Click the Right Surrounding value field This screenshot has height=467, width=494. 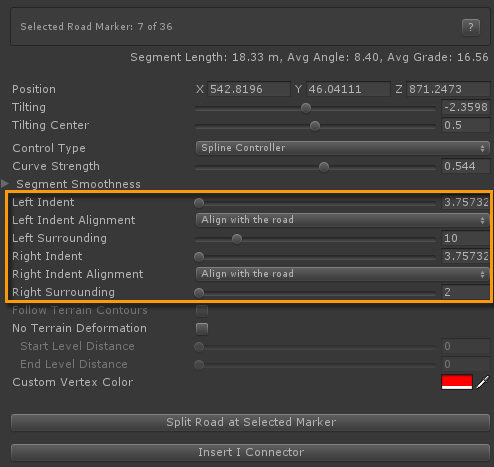[466, 292]
